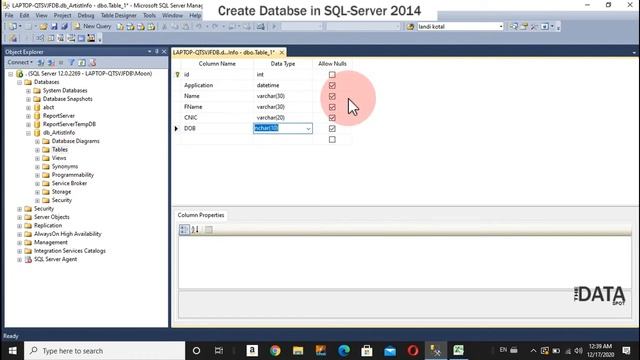640x360 pixels.
Task: Click the Save All icon
Action: click(64, 27)
